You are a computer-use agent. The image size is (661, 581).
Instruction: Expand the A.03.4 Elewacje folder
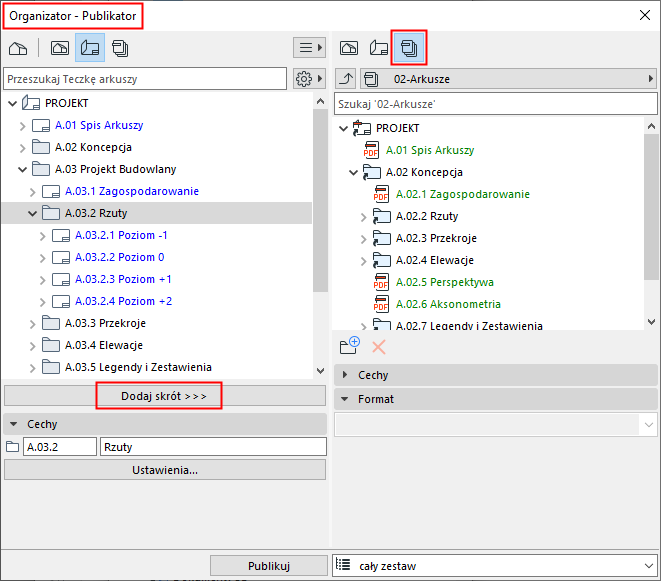pyautogui.click(x=33, y=346)
